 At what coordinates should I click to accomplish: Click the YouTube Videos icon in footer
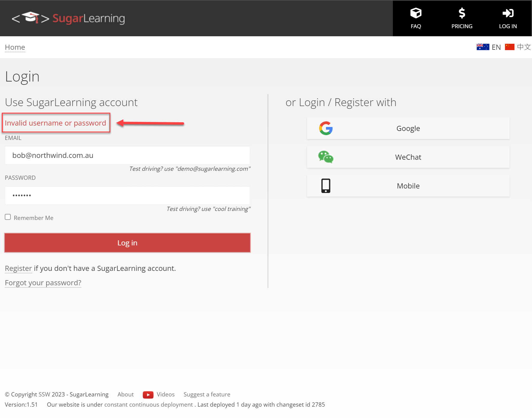point(148,395)
